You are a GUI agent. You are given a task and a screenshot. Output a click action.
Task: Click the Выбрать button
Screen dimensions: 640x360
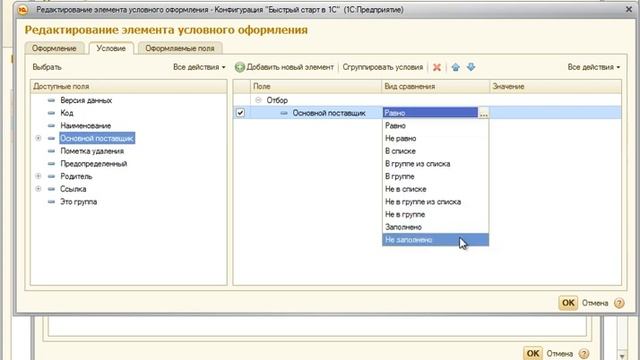(x=47, y=67)
